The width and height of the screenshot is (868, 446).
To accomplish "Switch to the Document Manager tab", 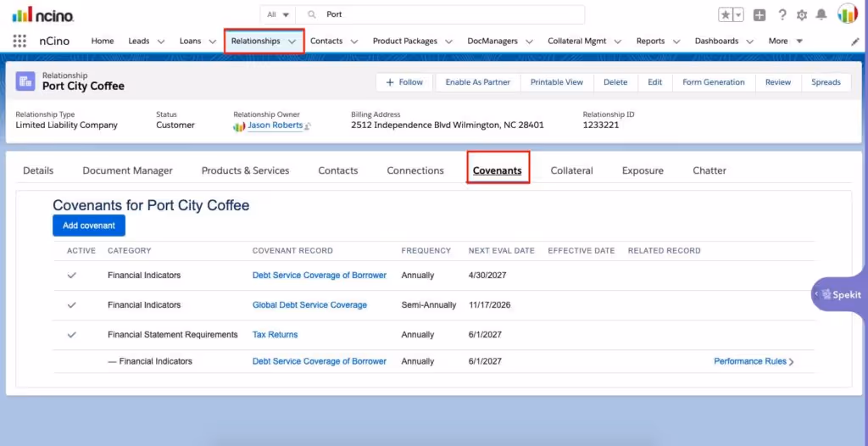I will (x=128, y=170).
